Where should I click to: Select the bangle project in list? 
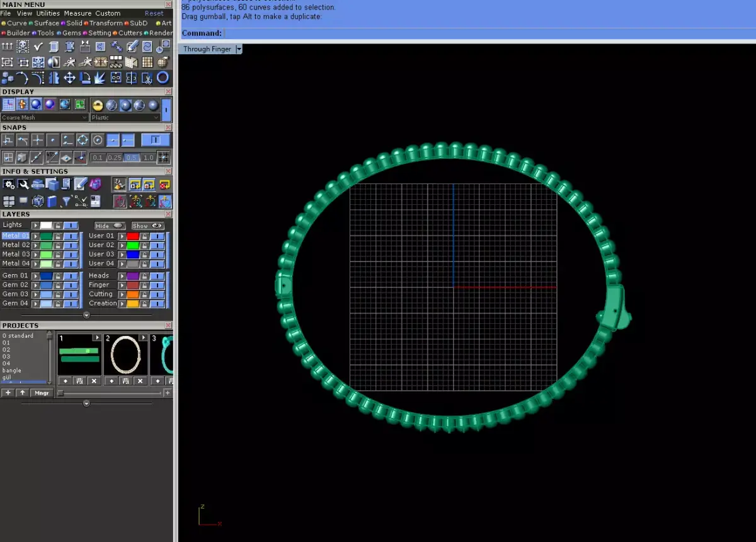12,371
